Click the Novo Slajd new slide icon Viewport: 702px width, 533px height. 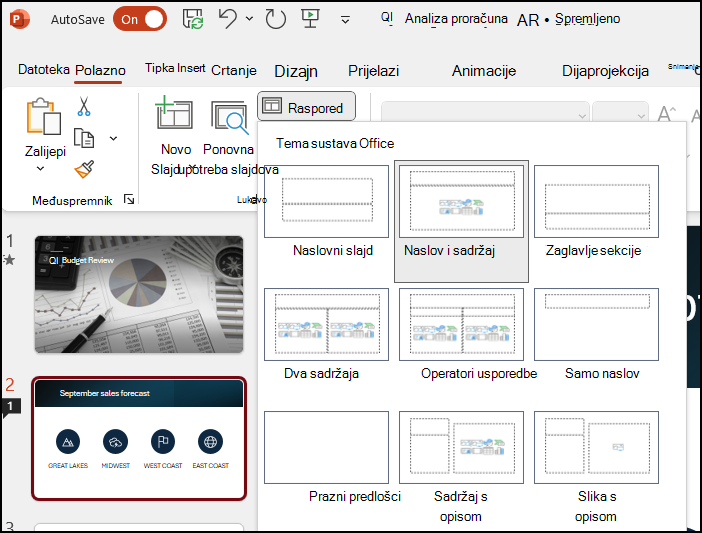[174, 112]
